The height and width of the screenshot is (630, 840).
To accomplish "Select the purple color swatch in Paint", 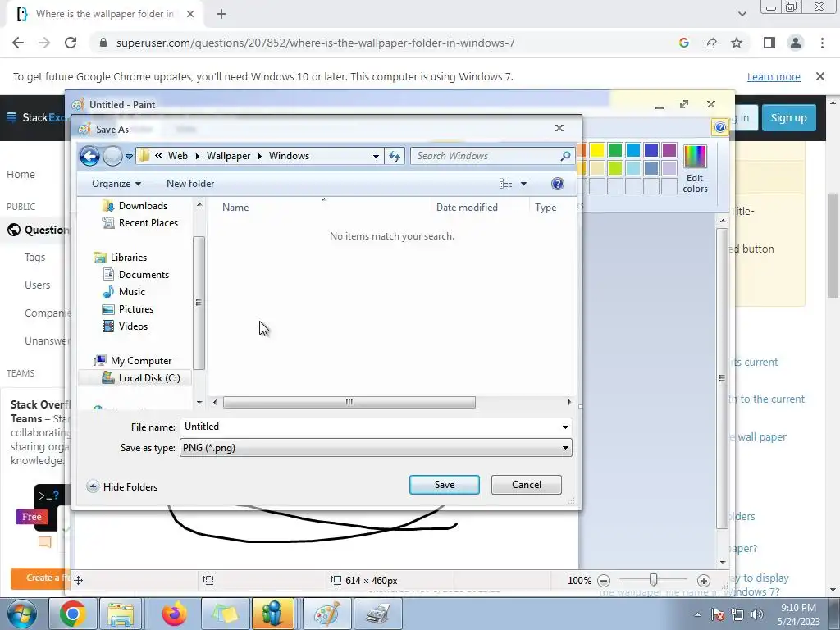I will 669,150.
